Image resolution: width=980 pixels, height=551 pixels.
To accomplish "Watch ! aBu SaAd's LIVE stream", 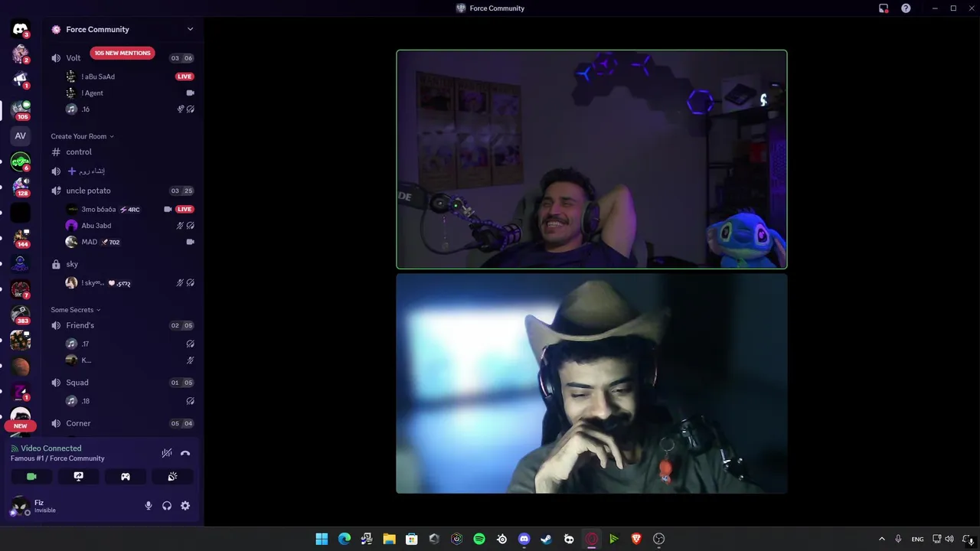I will tap(185, 77).
